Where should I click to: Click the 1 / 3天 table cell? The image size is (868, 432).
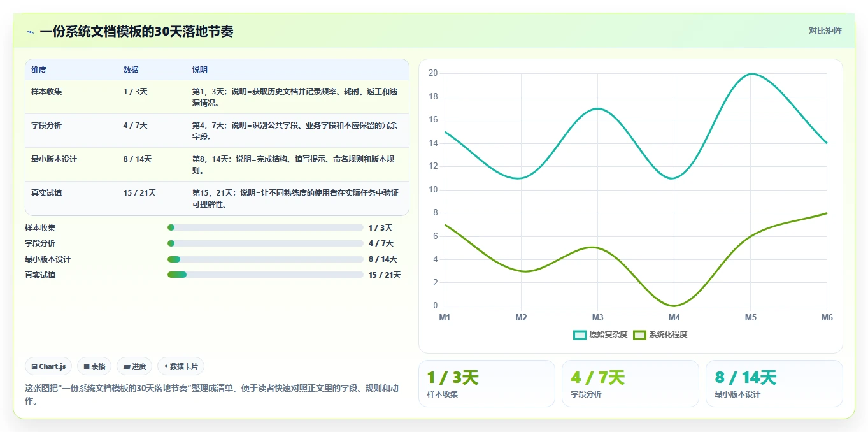(135, 92)
